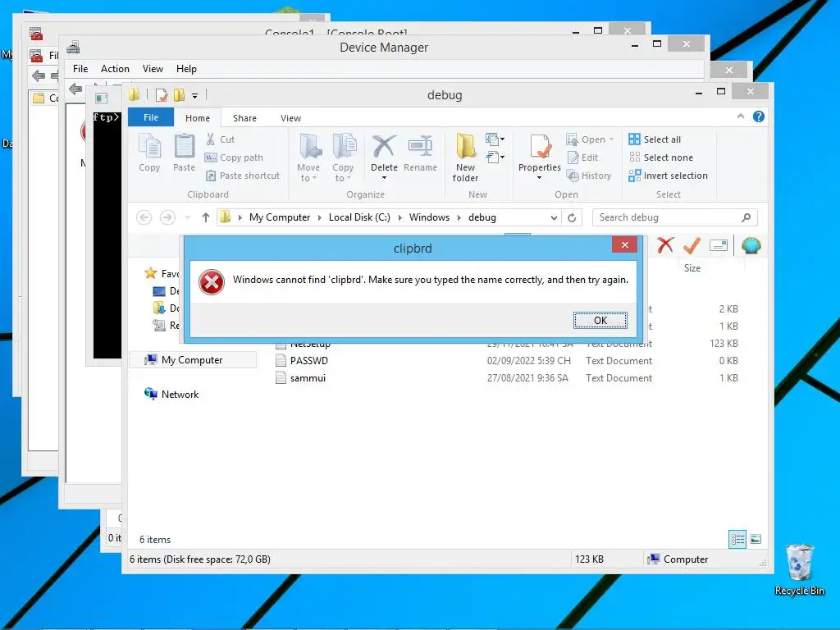The image size is (840, 630).
Task: Open the Recycle Bin desktop icon
Action: [x=799, y=570]
